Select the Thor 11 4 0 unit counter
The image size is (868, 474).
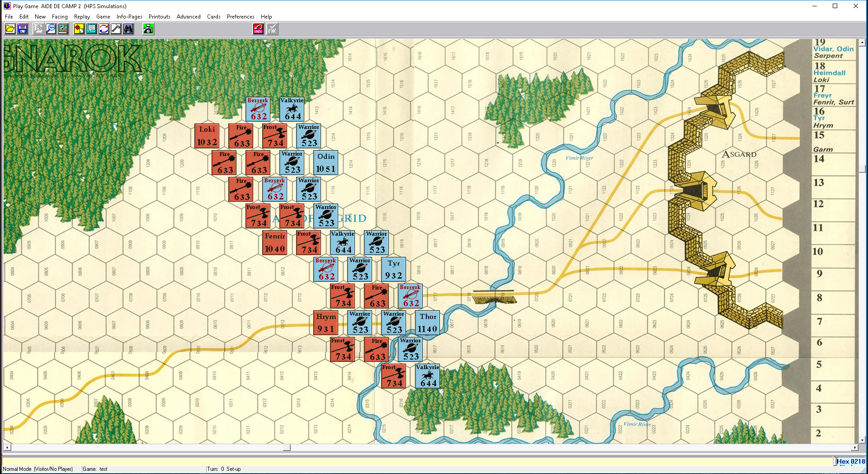pos(427,323)
